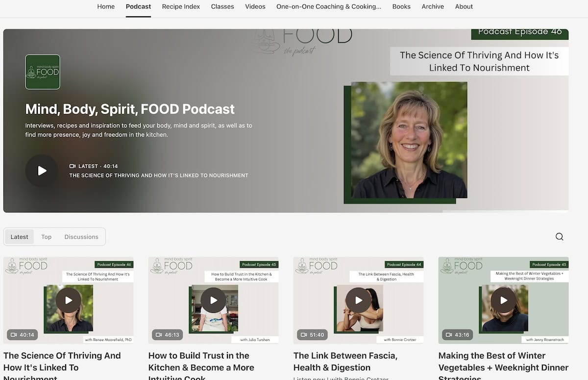The image size is (588, 380).
Task: Play the Winter Vegetables episode video
Action: (x=503, y=300)
